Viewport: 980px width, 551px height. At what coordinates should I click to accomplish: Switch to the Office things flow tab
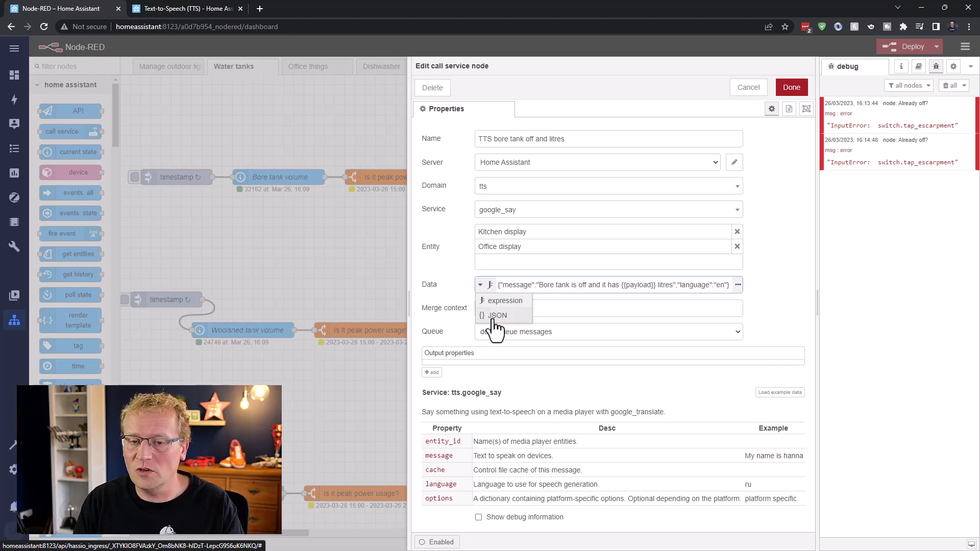pyautogui.click(x=308, y=66)
